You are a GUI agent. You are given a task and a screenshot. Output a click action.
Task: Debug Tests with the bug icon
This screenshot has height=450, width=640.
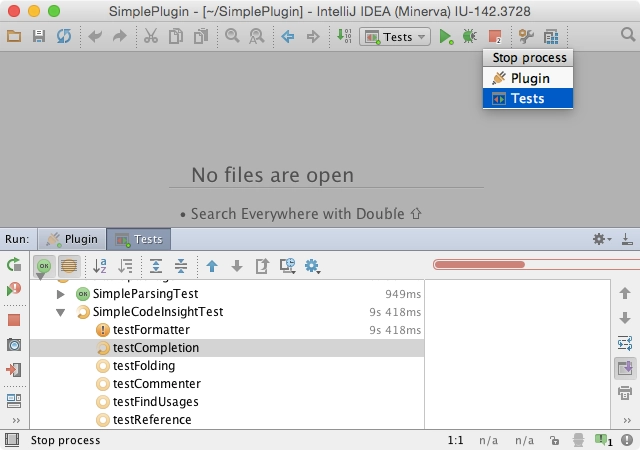click(470, 36)
